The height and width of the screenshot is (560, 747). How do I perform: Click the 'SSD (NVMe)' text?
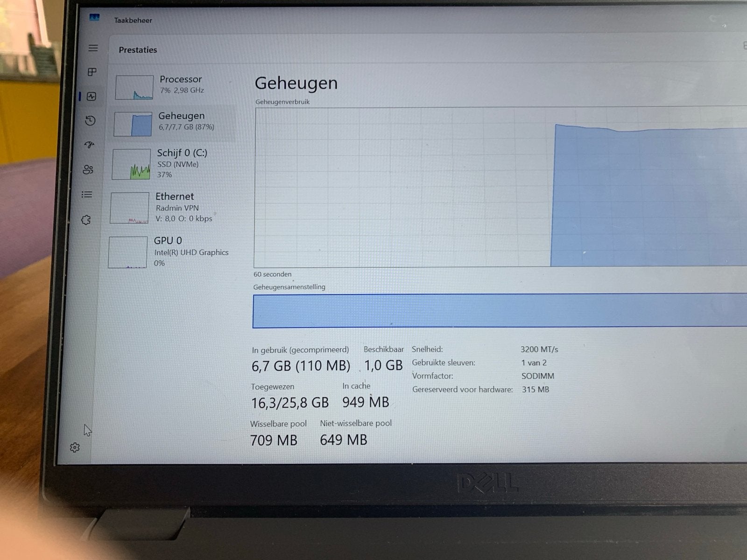[x=178, y=164]
